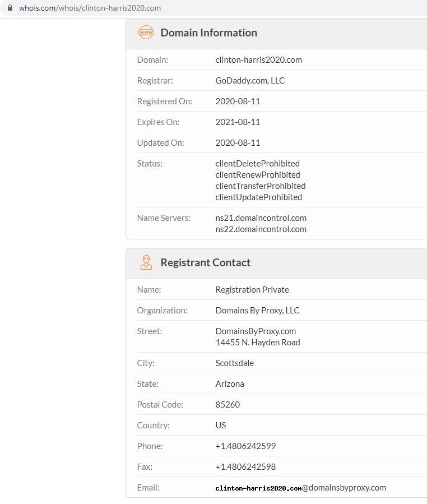
Task: Click the Domain Information heading
Action: [209, 33]
